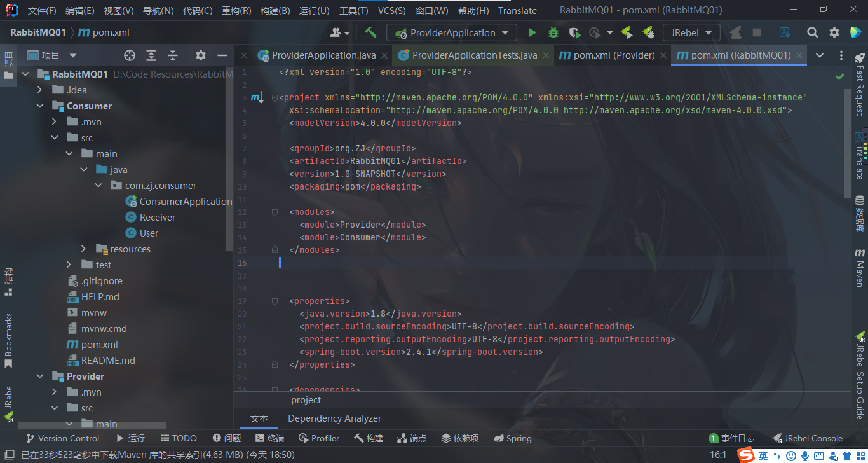This screenshot has width=868, height=463.
Task: Toggle the 依赖项 dependencies tool window
Action: coord(459,438)
